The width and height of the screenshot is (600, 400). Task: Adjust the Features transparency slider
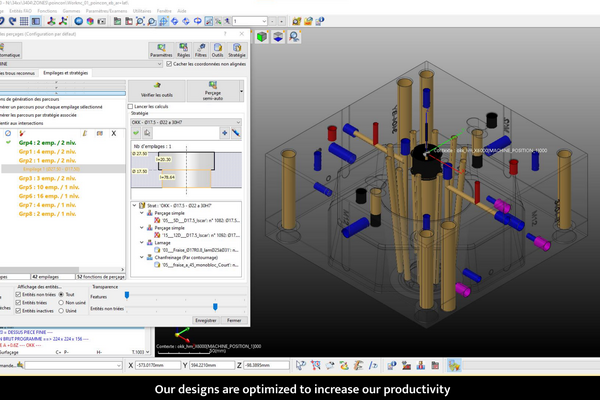127,295
